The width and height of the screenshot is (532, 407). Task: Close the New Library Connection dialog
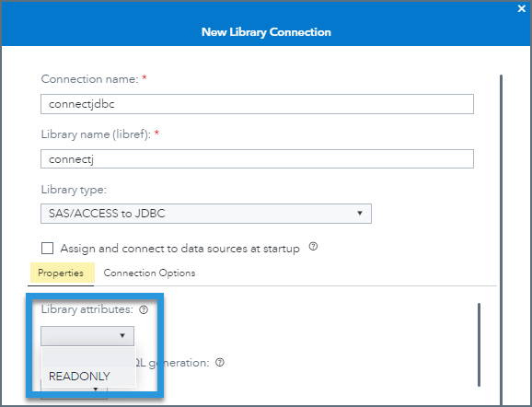click(x=522, y=8)
